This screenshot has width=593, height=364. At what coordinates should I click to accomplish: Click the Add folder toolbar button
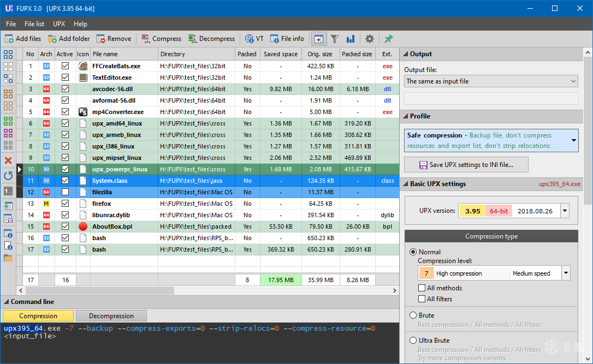click(x=69, y=39)
